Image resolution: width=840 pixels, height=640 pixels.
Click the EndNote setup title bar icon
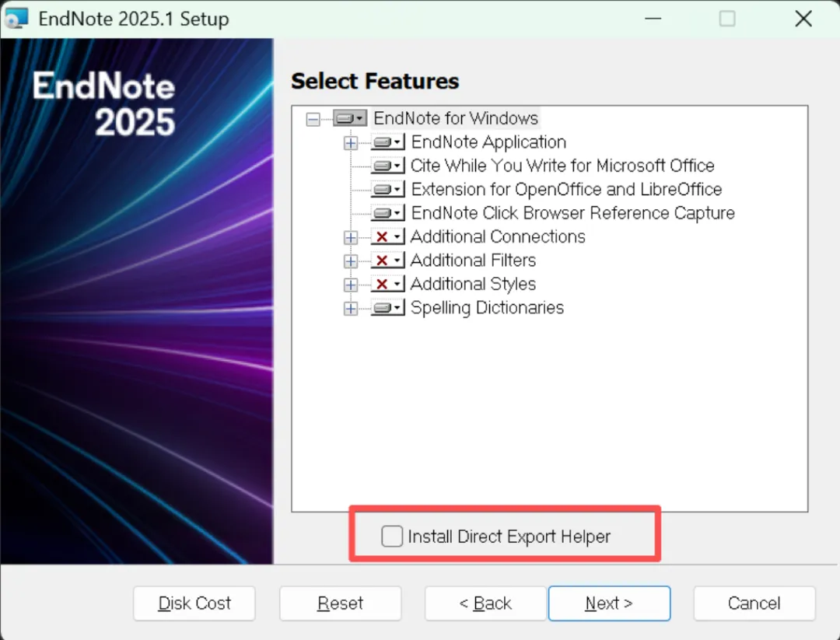(16, 18)
